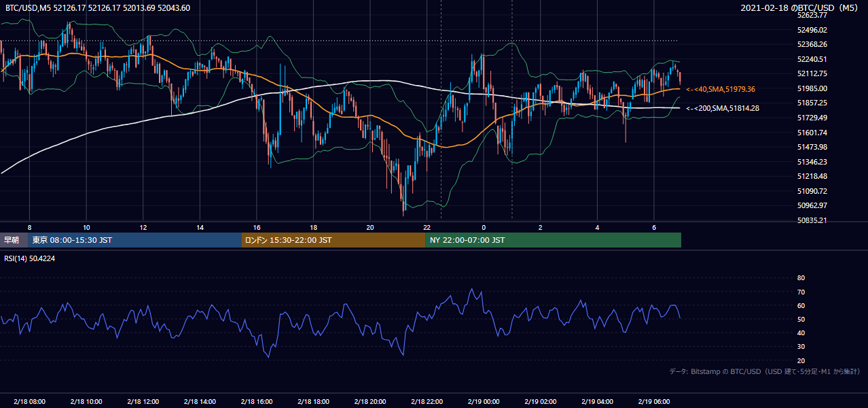Viewport: 868px width, 408px height.
Task: Click RSI scale level 60
Action: [801, 305]
